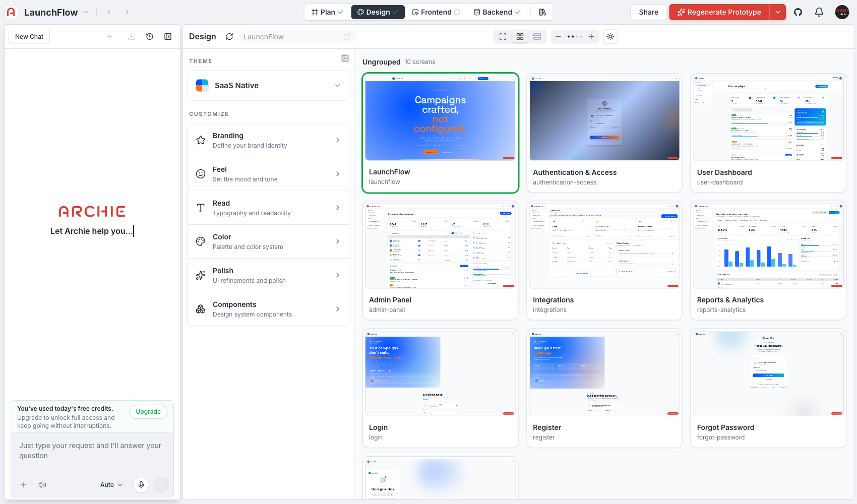857x504 pixels.
Task: Expand the Polish UI refinements section
Action: (269, 275)
